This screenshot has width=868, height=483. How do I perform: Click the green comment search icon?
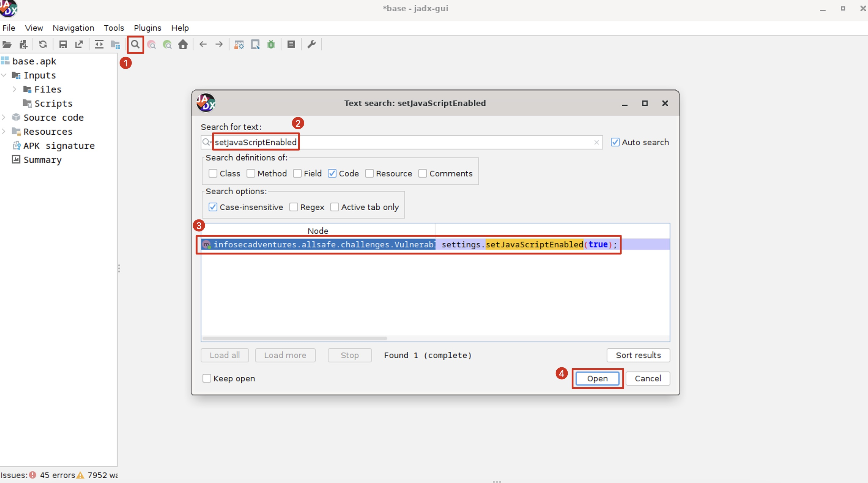167,44
